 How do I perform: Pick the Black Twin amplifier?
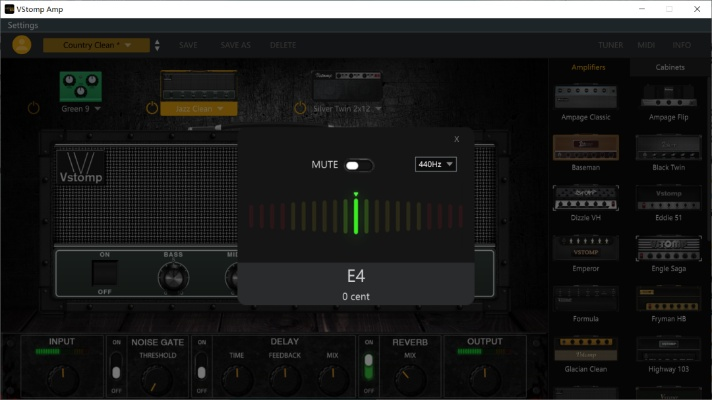coord(669,147)
